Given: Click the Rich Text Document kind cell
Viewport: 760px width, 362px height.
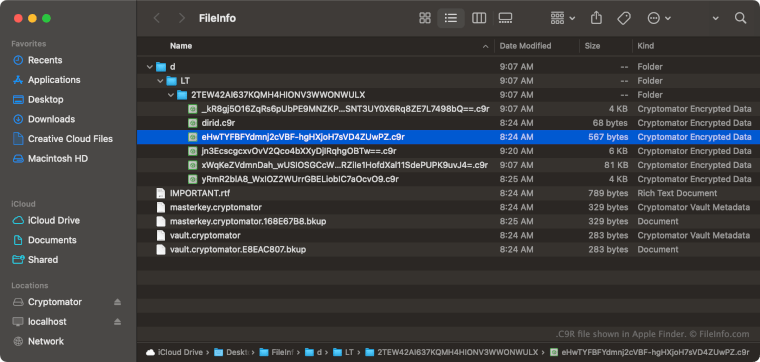Looking at the screenshot, I should pyautogui.click(x=677, y=193).
